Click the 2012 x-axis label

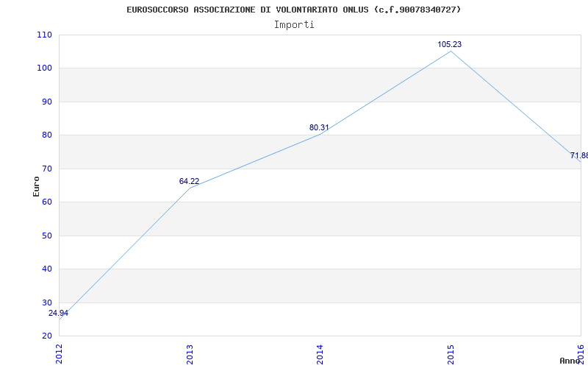tap(60, 353)
